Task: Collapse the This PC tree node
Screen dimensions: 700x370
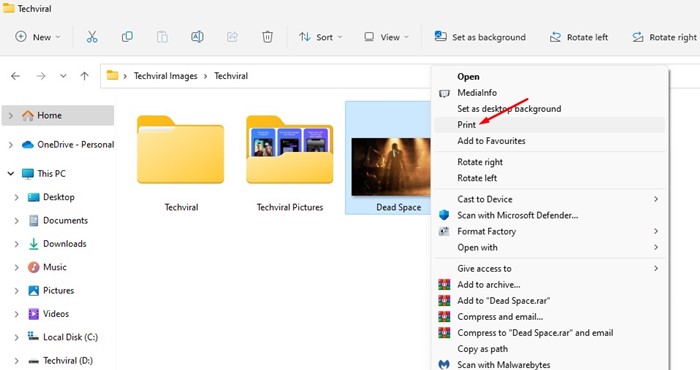Action: tap(11, 174)
